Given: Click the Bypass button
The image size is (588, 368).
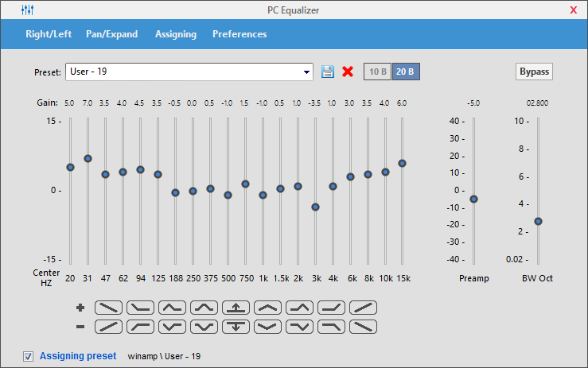Looking at the screenshot, I should point(534,72).
